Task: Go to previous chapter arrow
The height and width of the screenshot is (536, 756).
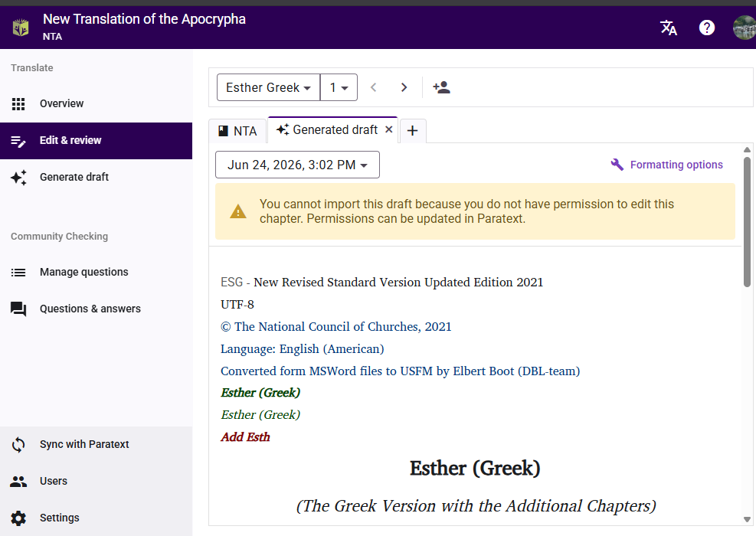Action: pos(373,87)
